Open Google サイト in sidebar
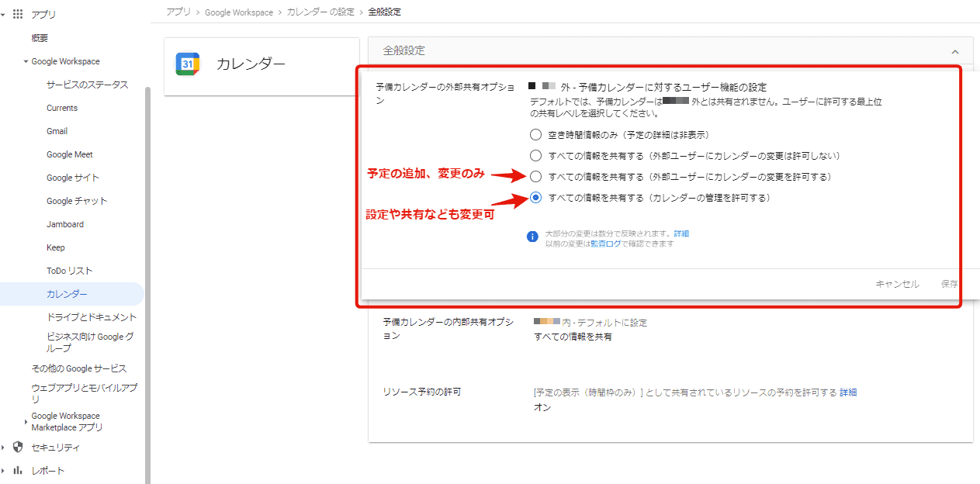This screenshot has width=980, height=484. (72, 178)
